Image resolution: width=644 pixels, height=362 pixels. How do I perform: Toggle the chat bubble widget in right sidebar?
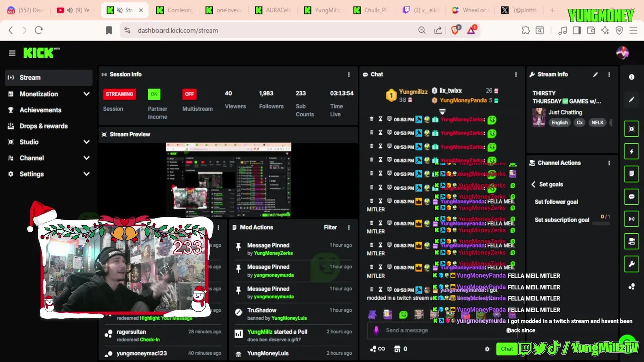[632, 197]
